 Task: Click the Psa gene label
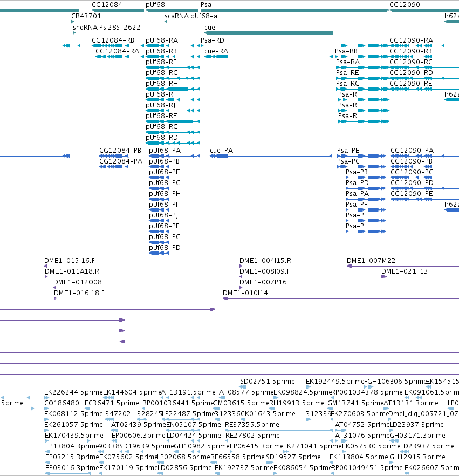click(x=206, y=4)
